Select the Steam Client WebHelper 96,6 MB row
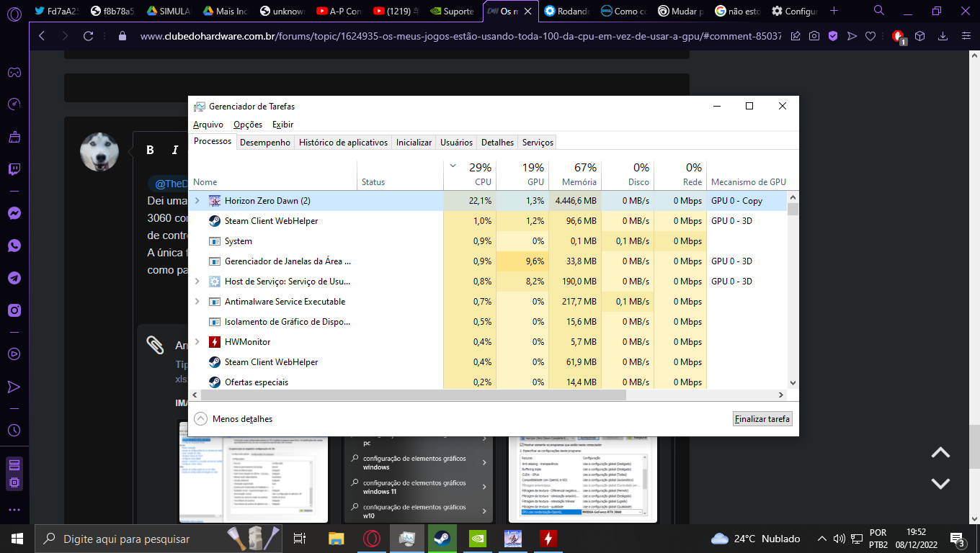 [489, 221]
